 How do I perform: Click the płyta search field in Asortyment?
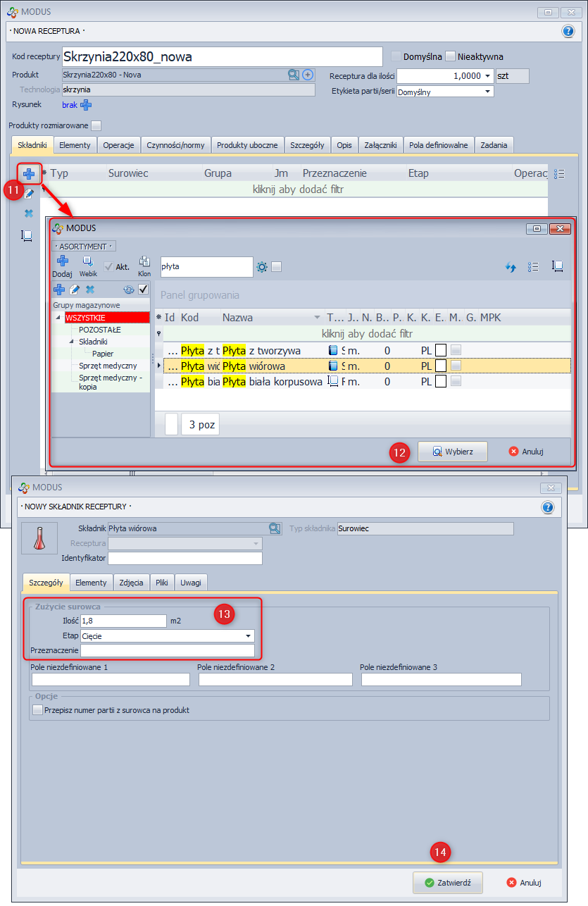pyautogui.click(x=206, y=267)
